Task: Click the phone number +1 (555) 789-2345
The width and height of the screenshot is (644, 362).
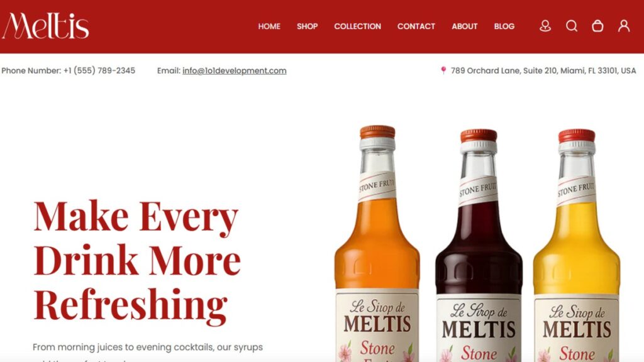Action: pyautogui.click(x=99, y=70)
